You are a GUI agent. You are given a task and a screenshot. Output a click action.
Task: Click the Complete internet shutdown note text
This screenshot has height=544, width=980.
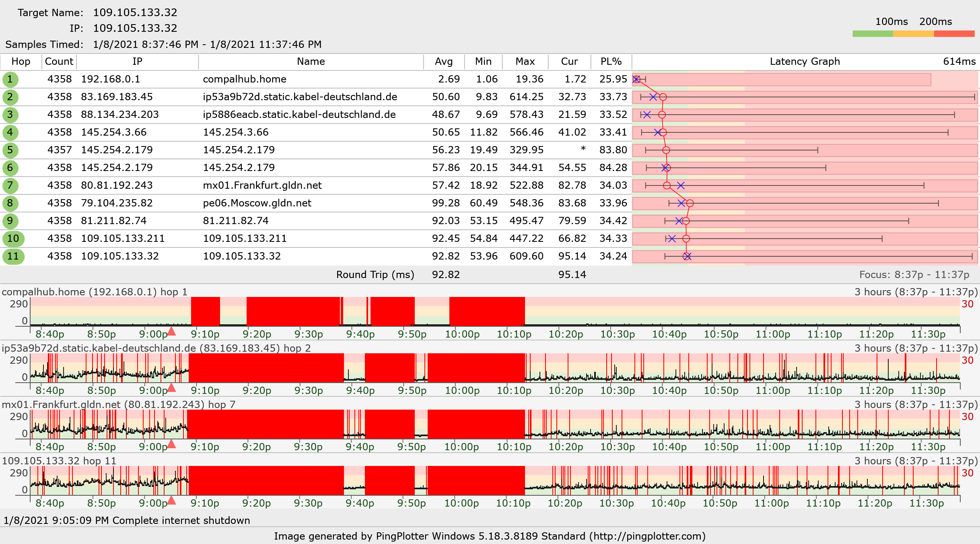point(181,520)
